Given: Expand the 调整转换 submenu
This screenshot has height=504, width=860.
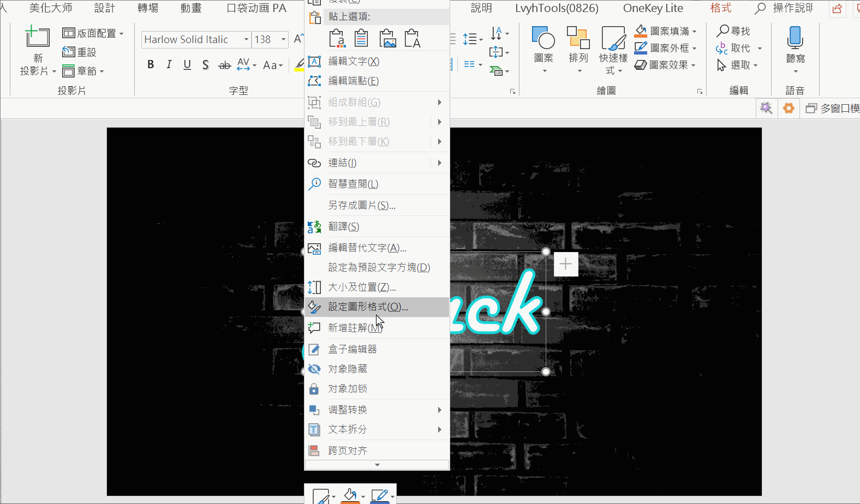Looking at the screenshot, I should (x=377, y=410).
